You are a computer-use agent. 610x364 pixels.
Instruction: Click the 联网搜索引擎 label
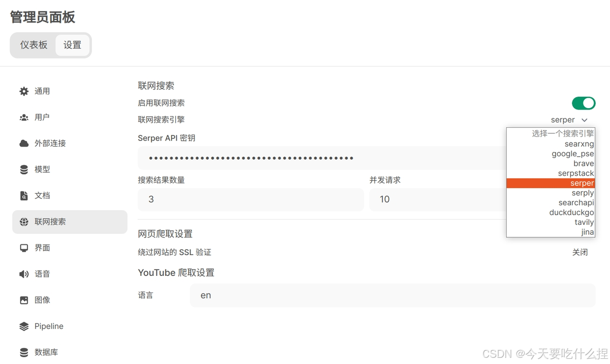(x=161, y=120)
